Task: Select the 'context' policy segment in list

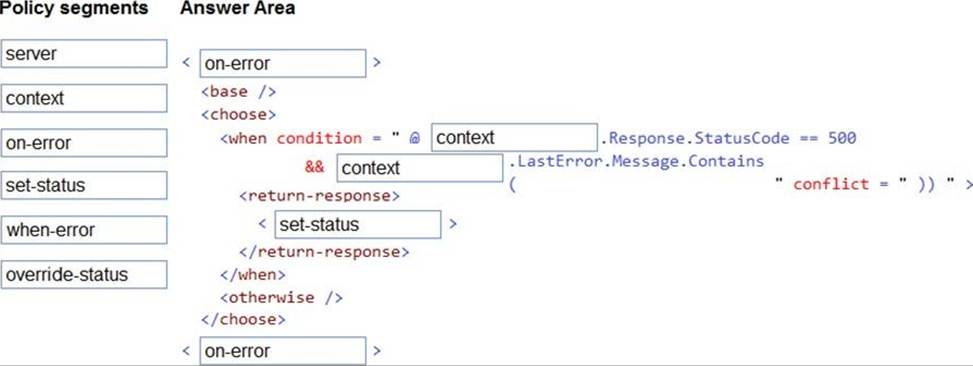Action: point(84,98)
